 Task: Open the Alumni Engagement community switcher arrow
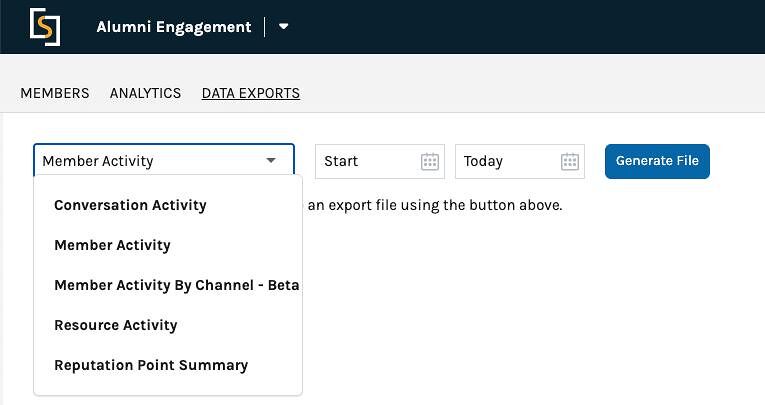pos(283,26)
